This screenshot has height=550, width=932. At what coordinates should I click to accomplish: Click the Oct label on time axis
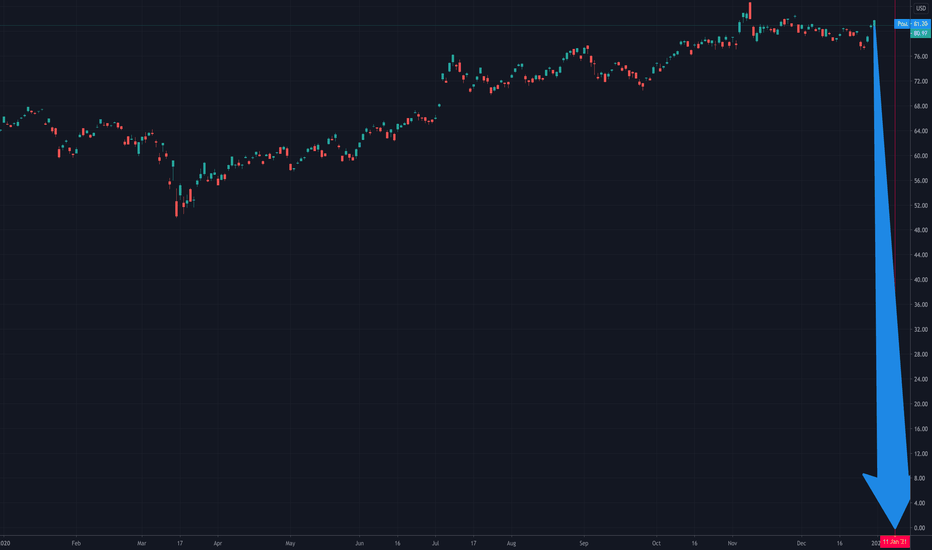pyautogui.click(x=656, y=543)
